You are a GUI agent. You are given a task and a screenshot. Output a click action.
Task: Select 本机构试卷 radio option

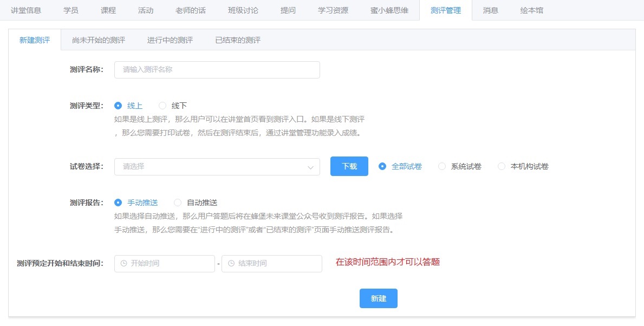point(502,166)
